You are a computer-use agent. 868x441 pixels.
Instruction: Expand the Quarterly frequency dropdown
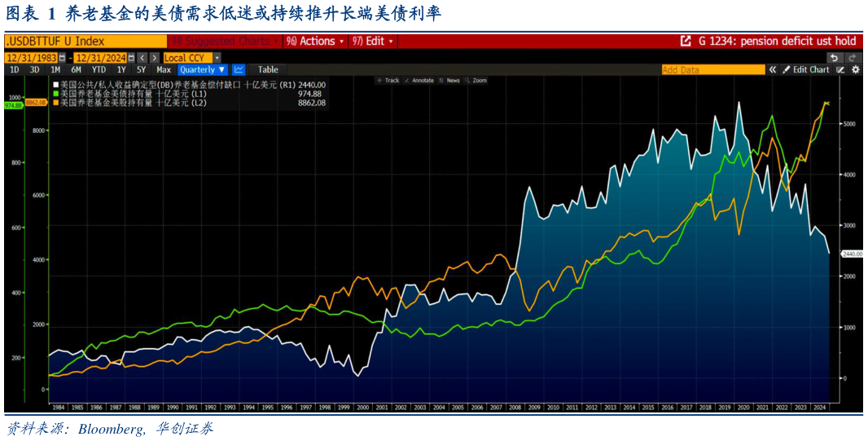coord(203,70)
